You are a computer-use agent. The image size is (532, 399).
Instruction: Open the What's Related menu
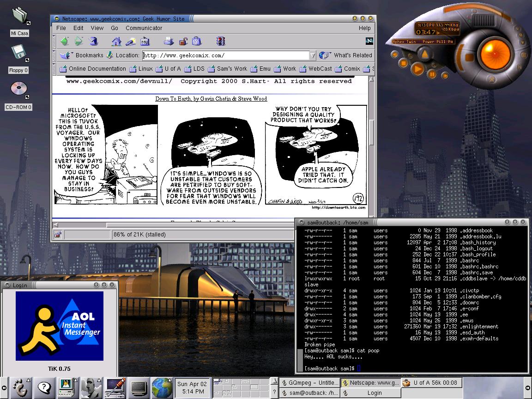346,55
